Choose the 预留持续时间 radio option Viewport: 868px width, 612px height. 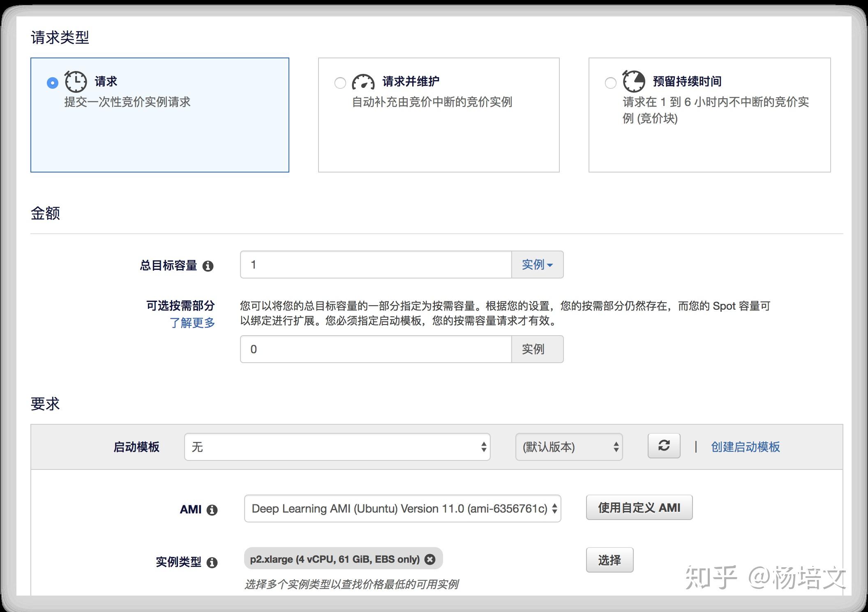[611, 83]
